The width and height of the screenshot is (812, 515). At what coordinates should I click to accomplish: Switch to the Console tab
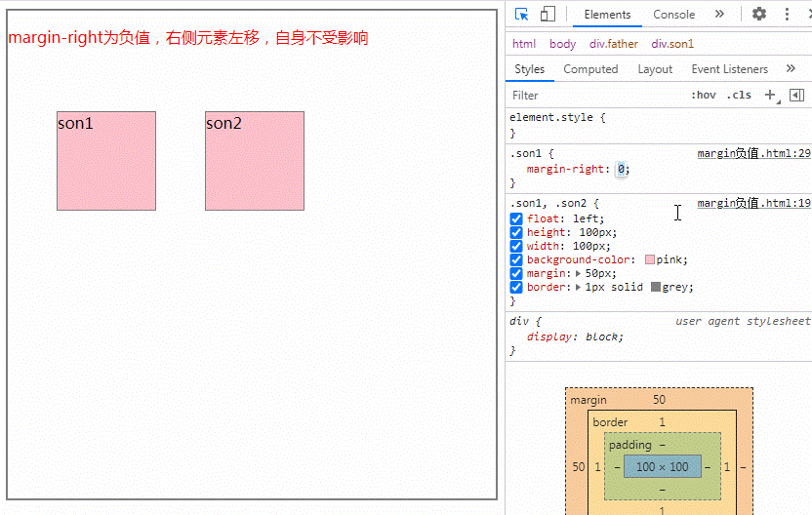tap(673, 15)
